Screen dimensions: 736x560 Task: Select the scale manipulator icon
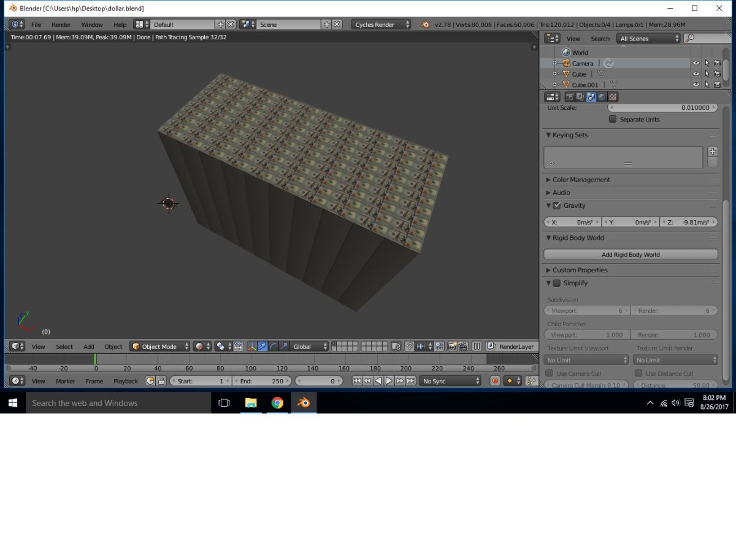(284, 347)
